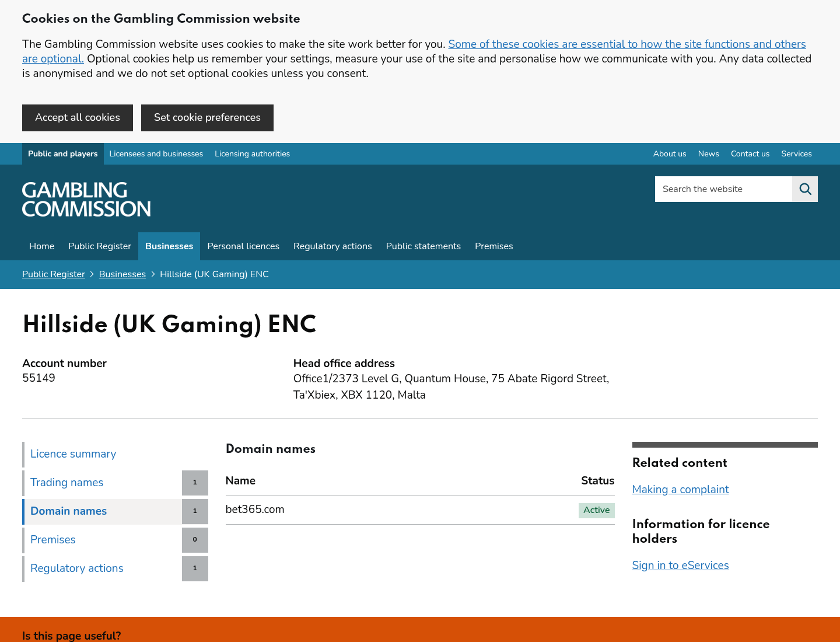The image size is (840, 642).
Task: Click the Gambling Commission logo
Action: [86, 200]
